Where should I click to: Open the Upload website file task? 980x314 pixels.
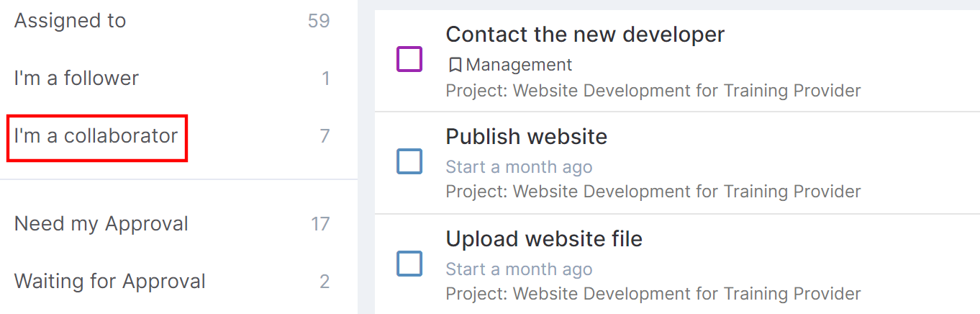544,238
